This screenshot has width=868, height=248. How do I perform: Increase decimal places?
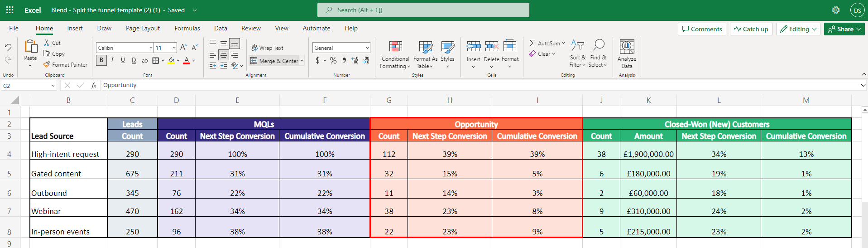(x=355, y=60)
